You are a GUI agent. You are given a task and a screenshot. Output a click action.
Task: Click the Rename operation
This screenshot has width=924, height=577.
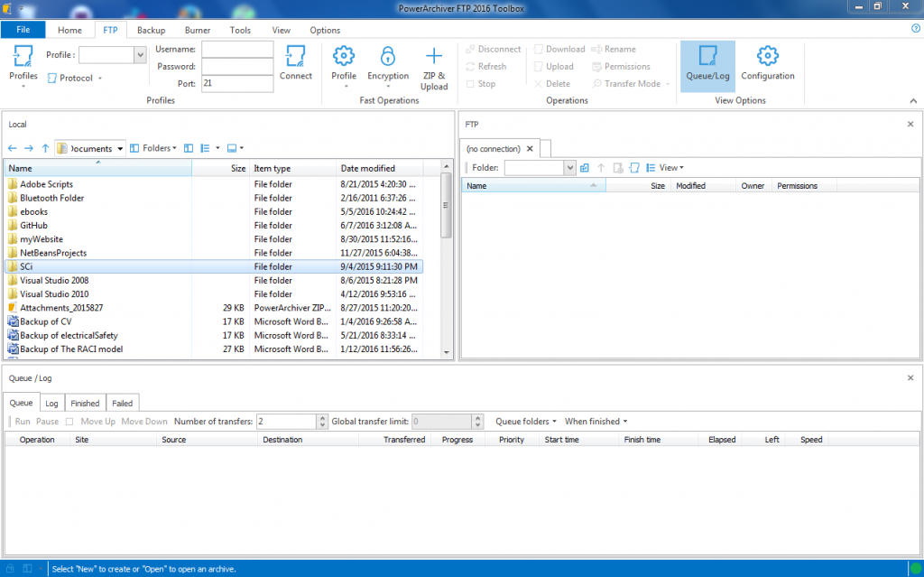(614, 49)
